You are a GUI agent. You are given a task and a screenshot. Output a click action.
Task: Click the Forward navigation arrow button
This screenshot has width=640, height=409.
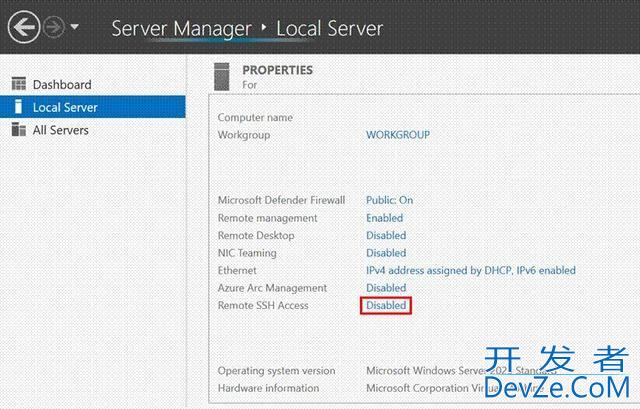point(54,27)
